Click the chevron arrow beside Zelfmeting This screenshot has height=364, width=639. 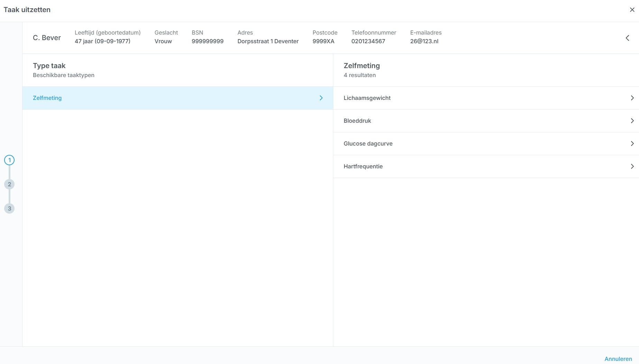coord(321,98)
